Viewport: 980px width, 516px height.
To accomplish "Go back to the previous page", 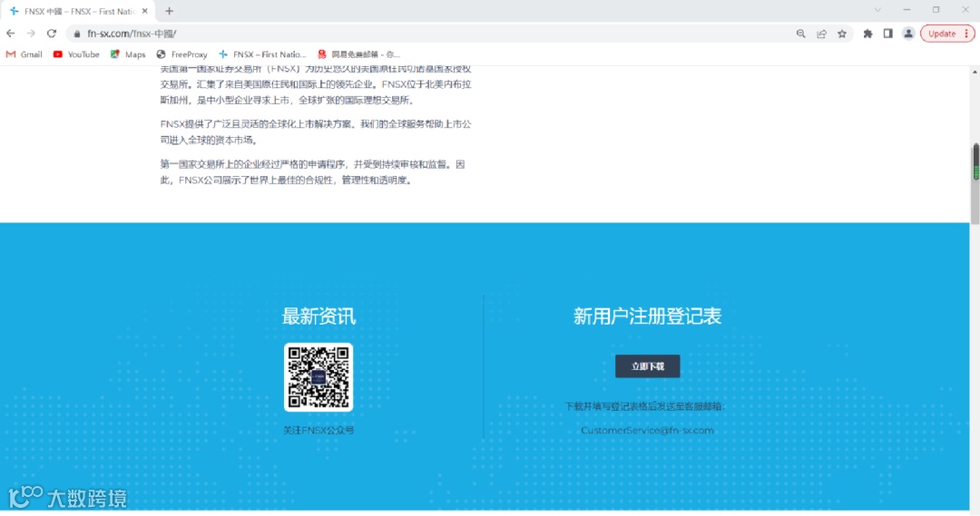I will coord(11,34).
